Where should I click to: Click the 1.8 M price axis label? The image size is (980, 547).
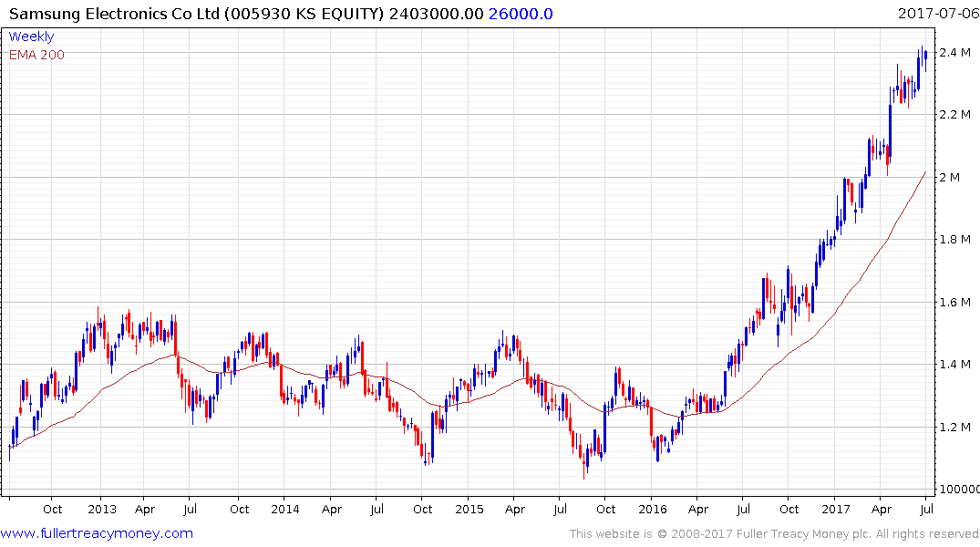955,240
